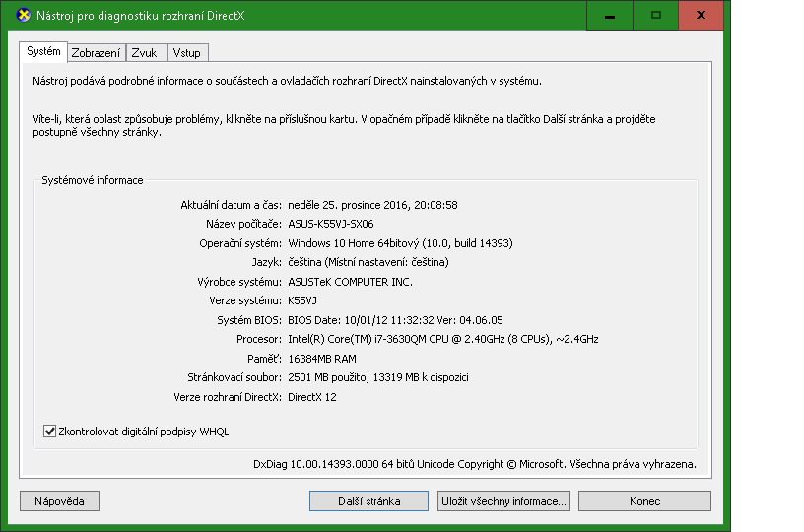
Task: Click the intro sentence starting Nástroj podává
Action: click(x=287, y=81)
